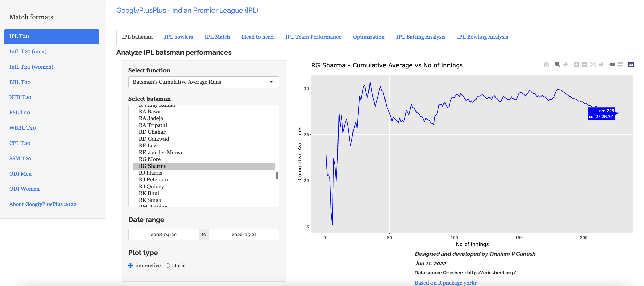Follow the Based on R package yorkr link

tap(445, 283)
